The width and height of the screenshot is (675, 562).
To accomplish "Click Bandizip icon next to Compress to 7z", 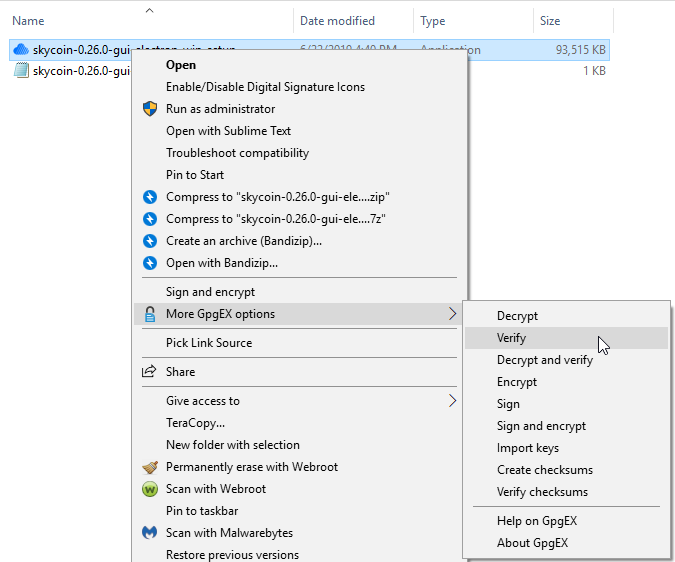I will click(150, 219).
